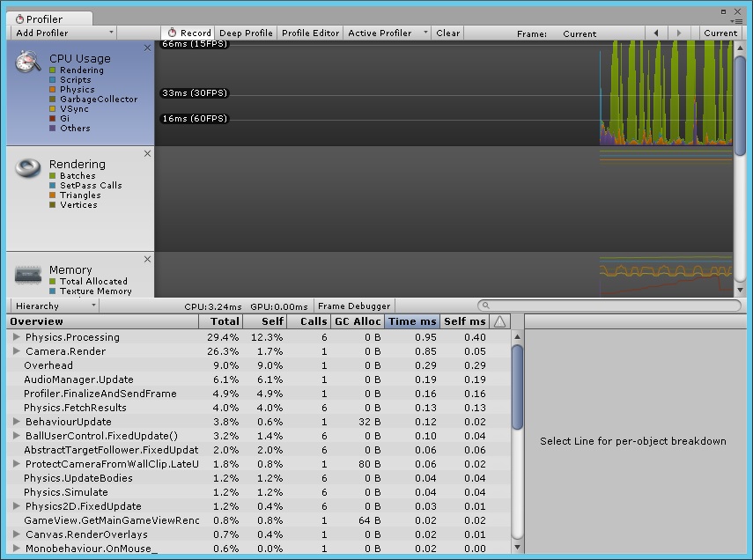The image size is (753, 560).
Task: Toggle the Rendering color legend in CPU Usage
Action: coord(52,70)
